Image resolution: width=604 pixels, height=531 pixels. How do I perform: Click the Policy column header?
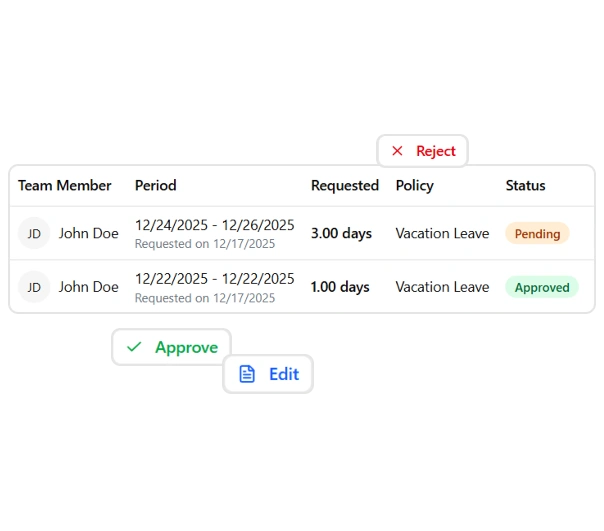[x=414, y=185]
